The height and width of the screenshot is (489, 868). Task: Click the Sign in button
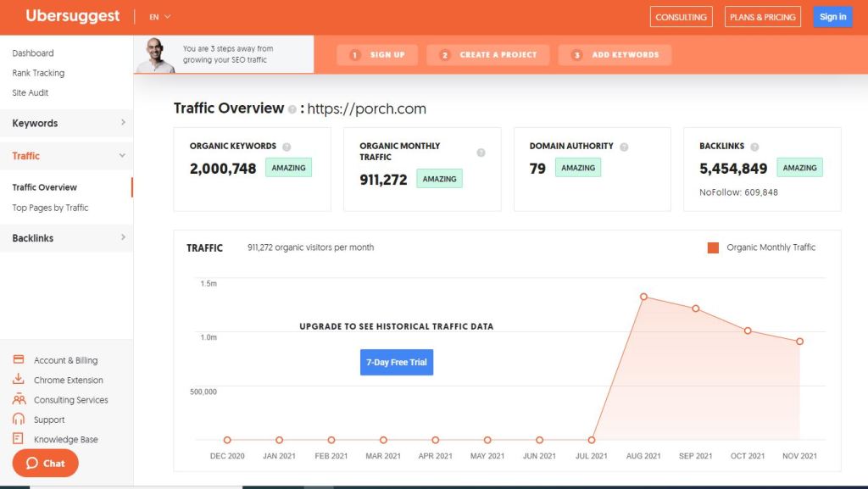point(832,16)
